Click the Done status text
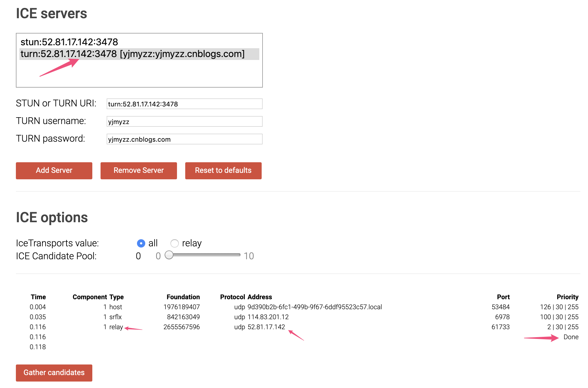588x388 pixels. click(571, 337)
